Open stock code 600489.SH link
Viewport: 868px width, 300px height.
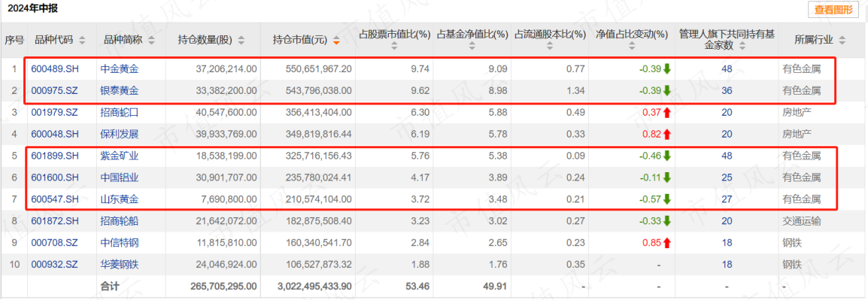click(55, 69)
